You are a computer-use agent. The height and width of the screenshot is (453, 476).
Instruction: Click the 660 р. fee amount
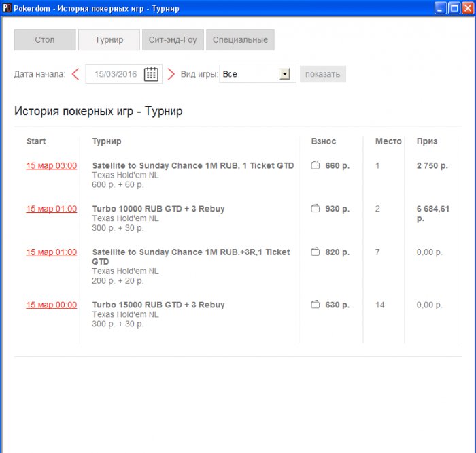pos(337,166)
